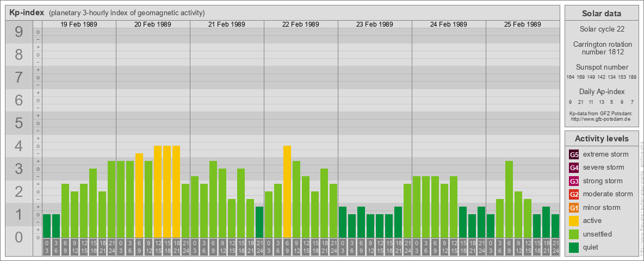644x261 pixels.
Task: Select the dark green 'quiet' legend swatch
Action: pos(574,247)
